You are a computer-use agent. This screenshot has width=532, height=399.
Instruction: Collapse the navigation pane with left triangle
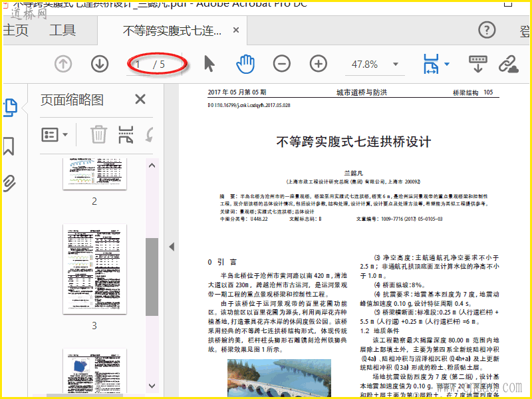point(172,247)
